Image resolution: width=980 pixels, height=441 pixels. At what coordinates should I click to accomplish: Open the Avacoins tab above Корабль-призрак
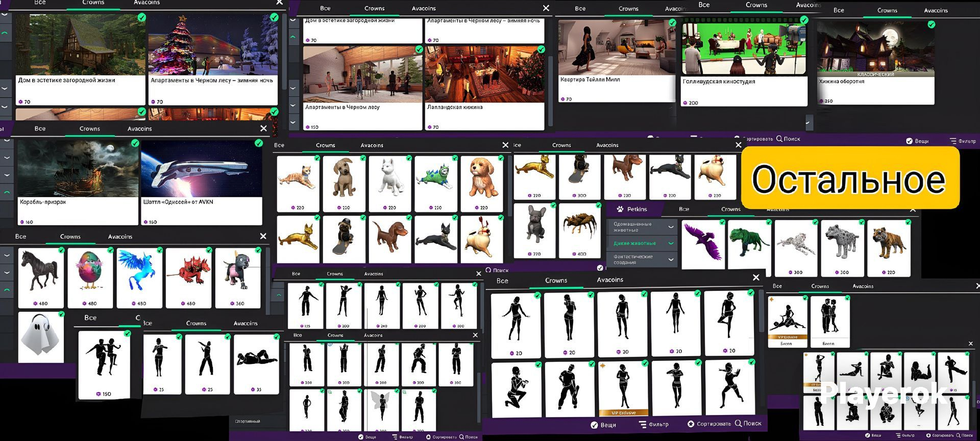[x=140, y=129]
